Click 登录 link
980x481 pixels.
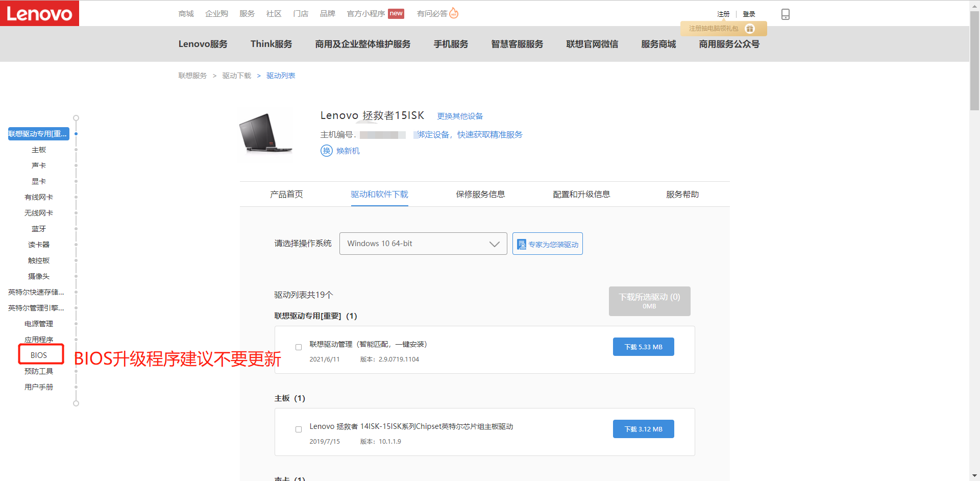(749, 14)
